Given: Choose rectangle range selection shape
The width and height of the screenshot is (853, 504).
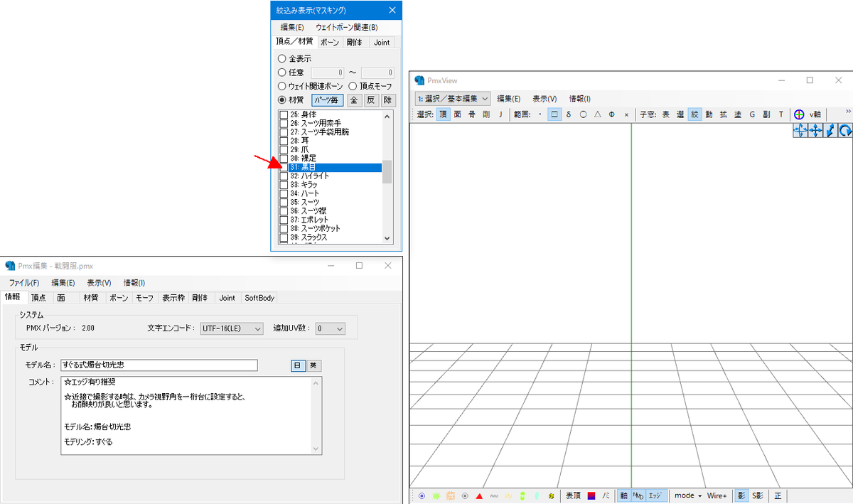Looking at the screenshot, I should coord(554,114).
